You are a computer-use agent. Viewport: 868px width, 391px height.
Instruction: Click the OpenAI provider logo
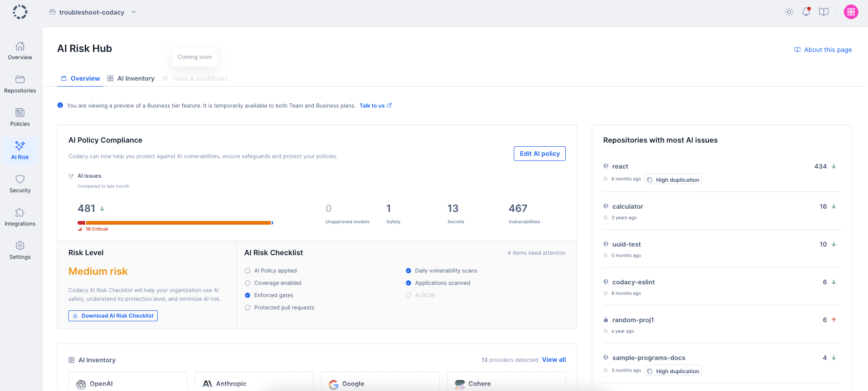click(81, 384)
